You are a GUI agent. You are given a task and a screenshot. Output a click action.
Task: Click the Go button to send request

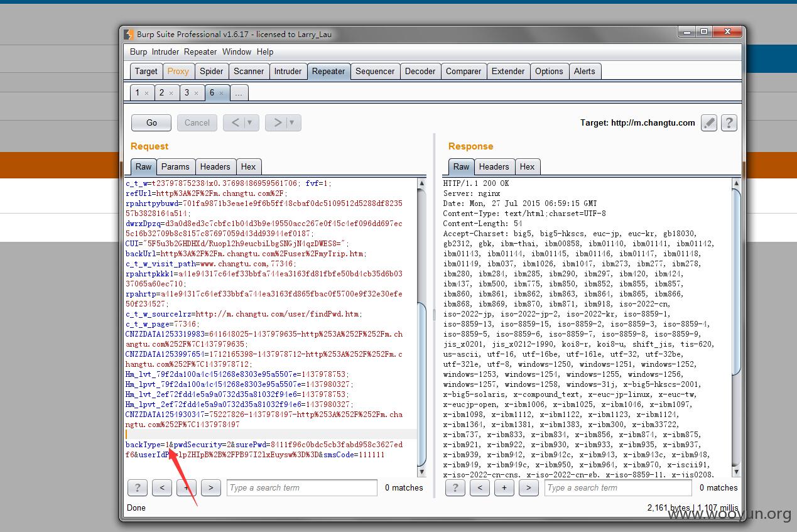[151, 122]
